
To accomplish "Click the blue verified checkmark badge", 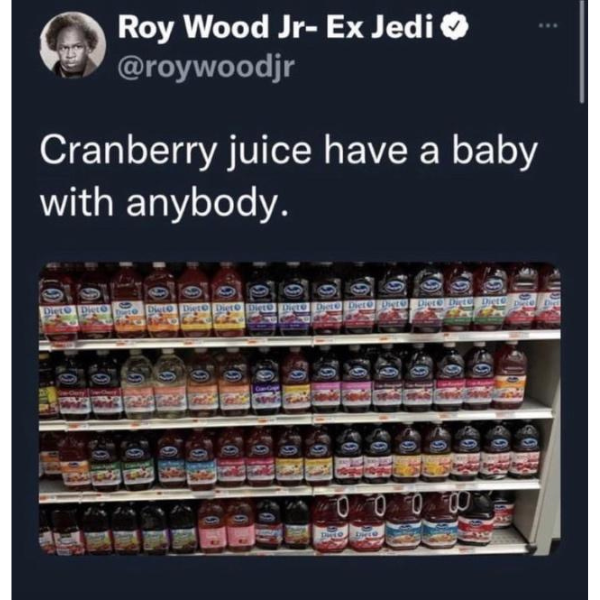I will [x=455, y=28].
